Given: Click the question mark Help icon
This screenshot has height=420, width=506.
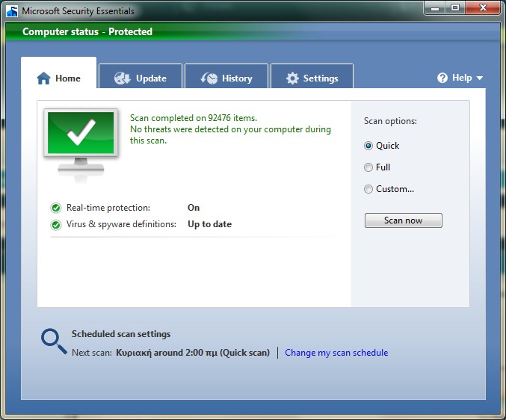Looking at the screenshot, I should click(442, 78).
